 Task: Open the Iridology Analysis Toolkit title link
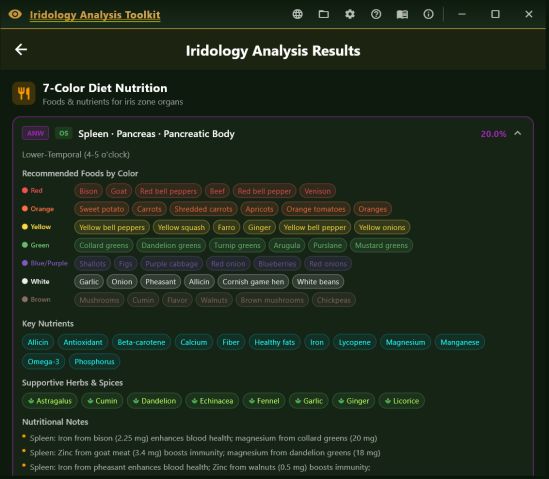95,15
